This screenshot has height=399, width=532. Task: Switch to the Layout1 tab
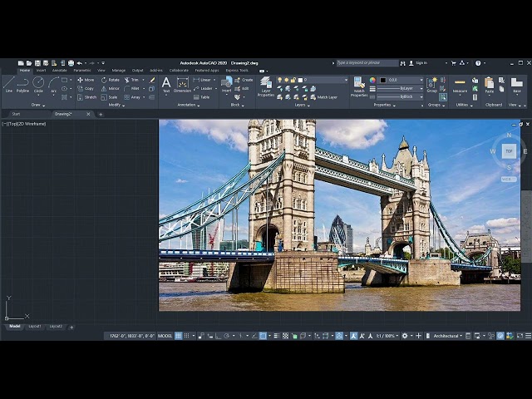click(x=35, y=327)
